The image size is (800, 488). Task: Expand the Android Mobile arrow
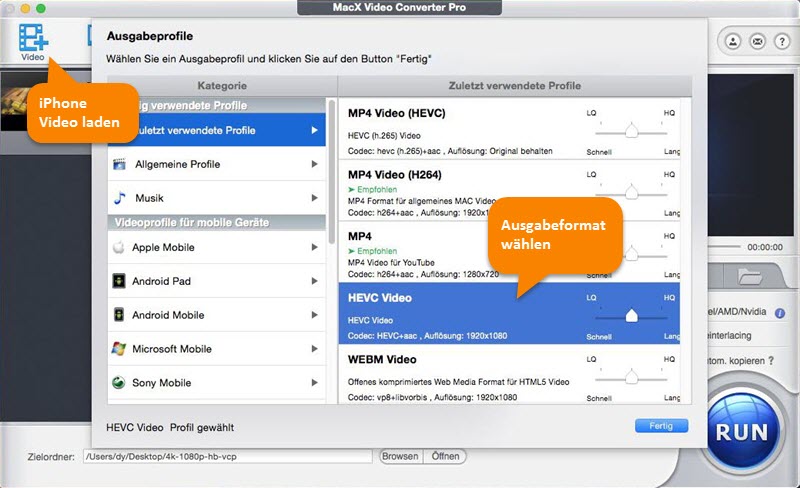click(x=314, y=314)
